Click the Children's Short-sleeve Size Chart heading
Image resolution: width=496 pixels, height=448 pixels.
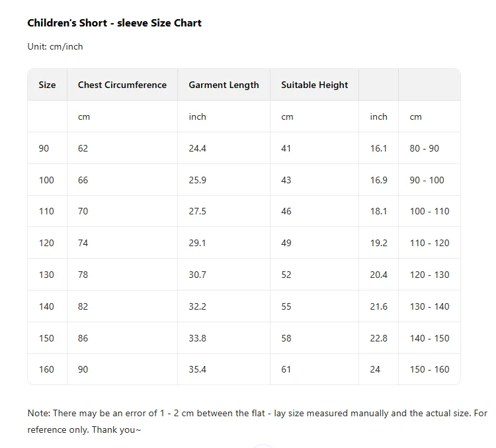point(114,23)
